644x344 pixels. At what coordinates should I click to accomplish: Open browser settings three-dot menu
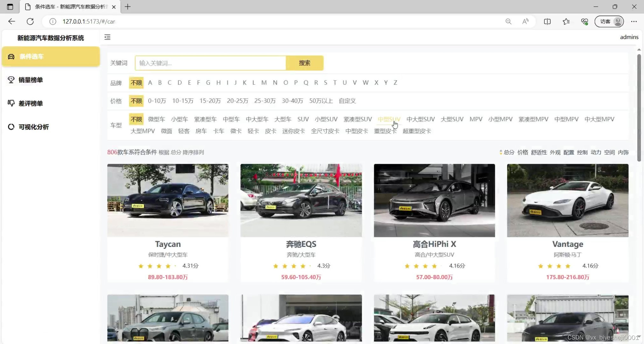(x=634, y=21)
